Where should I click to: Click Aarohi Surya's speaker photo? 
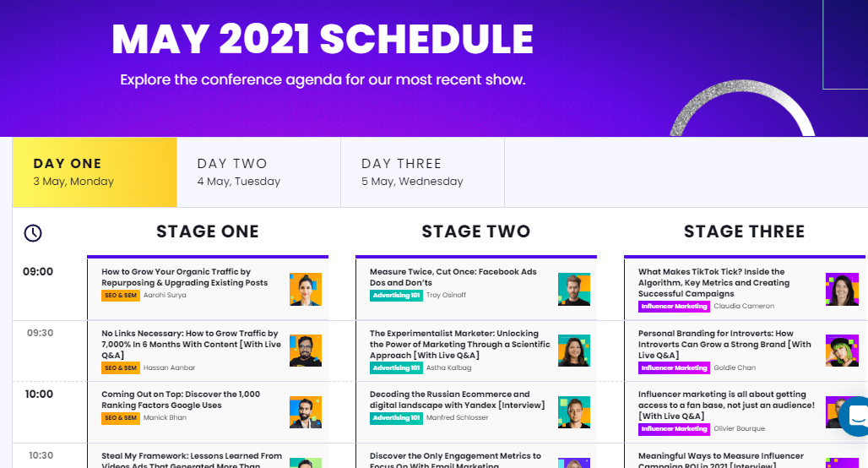click(306, 289)
